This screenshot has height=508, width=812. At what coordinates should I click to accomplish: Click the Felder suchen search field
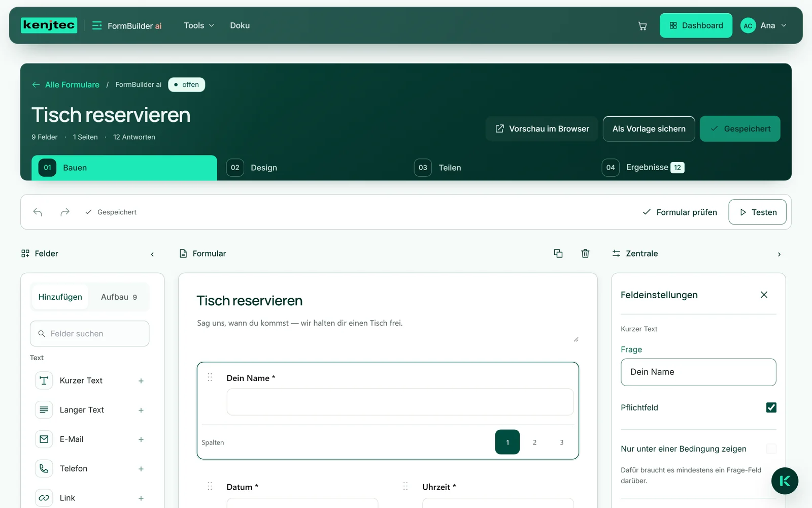(x=90, y=334)
